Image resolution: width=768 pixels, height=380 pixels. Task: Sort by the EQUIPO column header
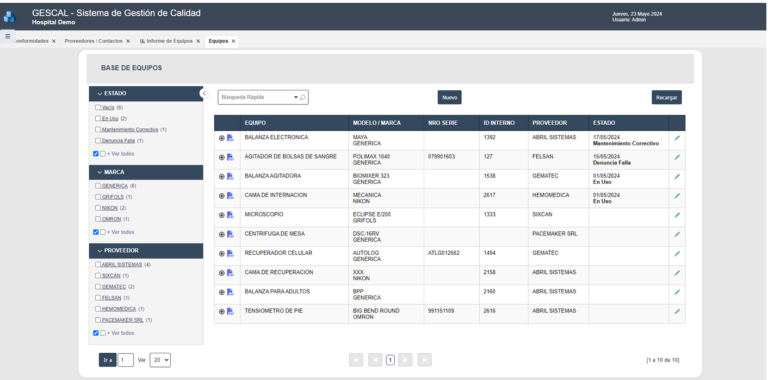tap(255, 123)
